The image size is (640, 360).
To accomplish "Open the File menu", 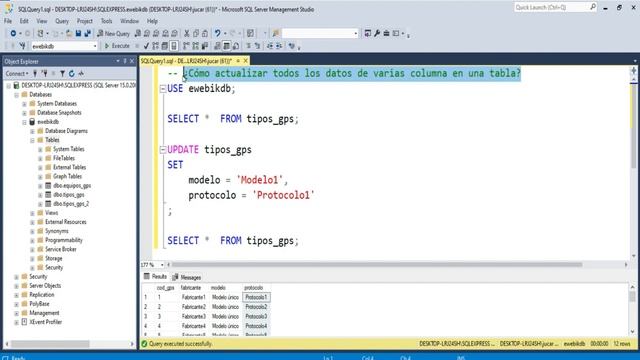I will tap(8, 21).
